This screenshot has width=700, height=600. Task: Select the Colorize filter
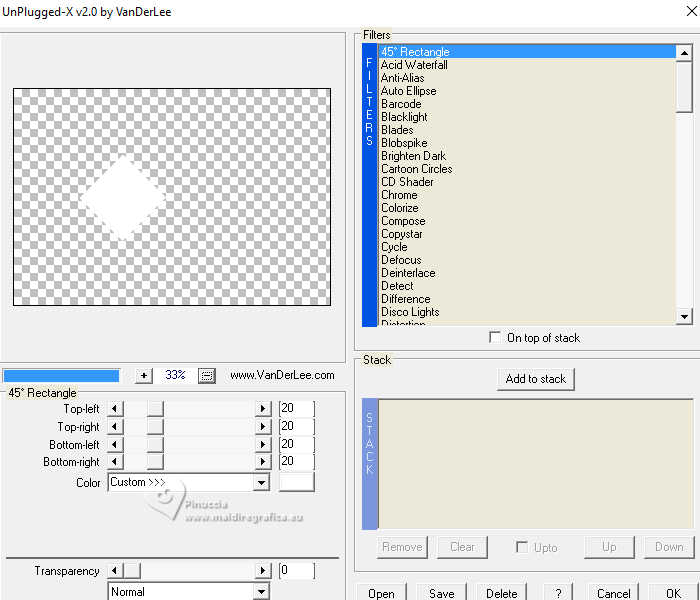pos(527,208)
